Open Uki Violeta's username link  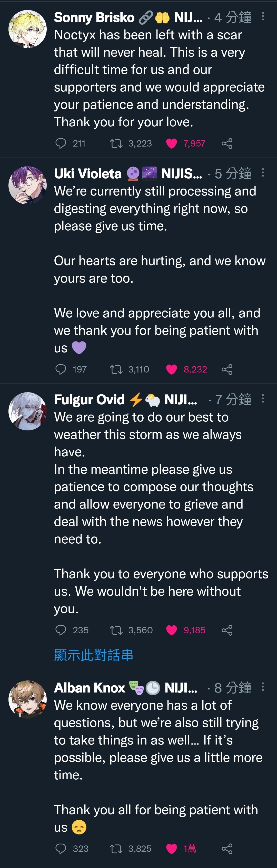pyautogui.click(x=88, y=173)
